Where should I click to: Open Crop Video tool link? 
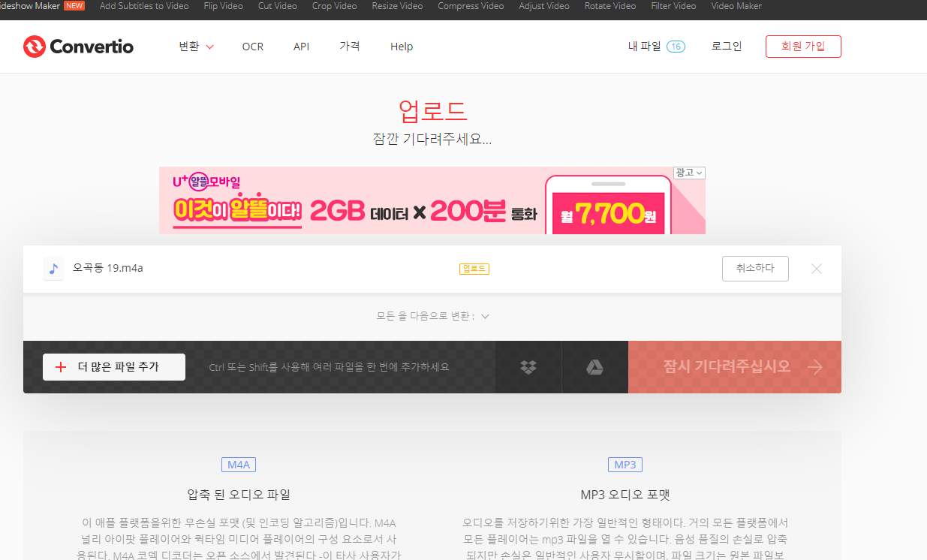pyautogui.click(x=334, y=6)
